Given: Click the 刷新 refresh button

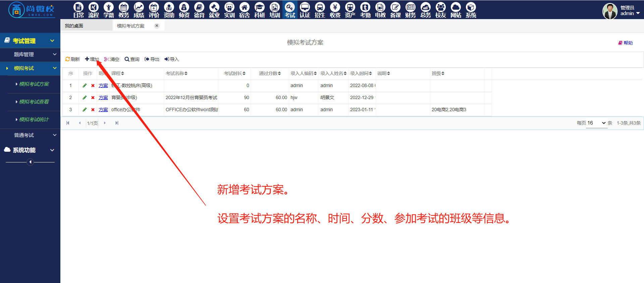Looking at the screenshot, I should 72,59.
